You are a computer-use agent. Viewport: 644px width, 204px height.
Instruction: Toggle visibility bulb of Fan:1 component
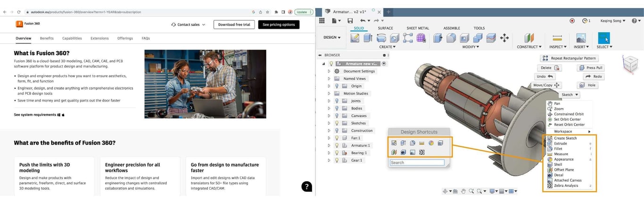(337, 138)
